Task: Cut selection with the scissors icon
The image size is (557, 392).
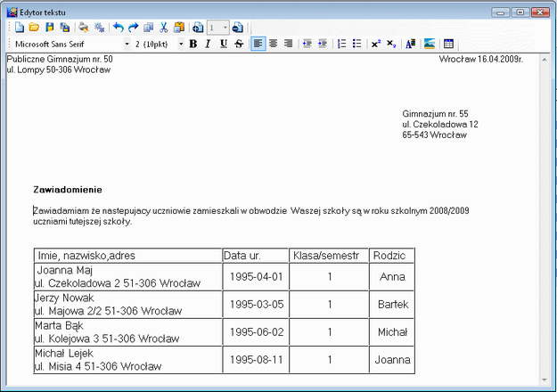Action: pos(163,28)
